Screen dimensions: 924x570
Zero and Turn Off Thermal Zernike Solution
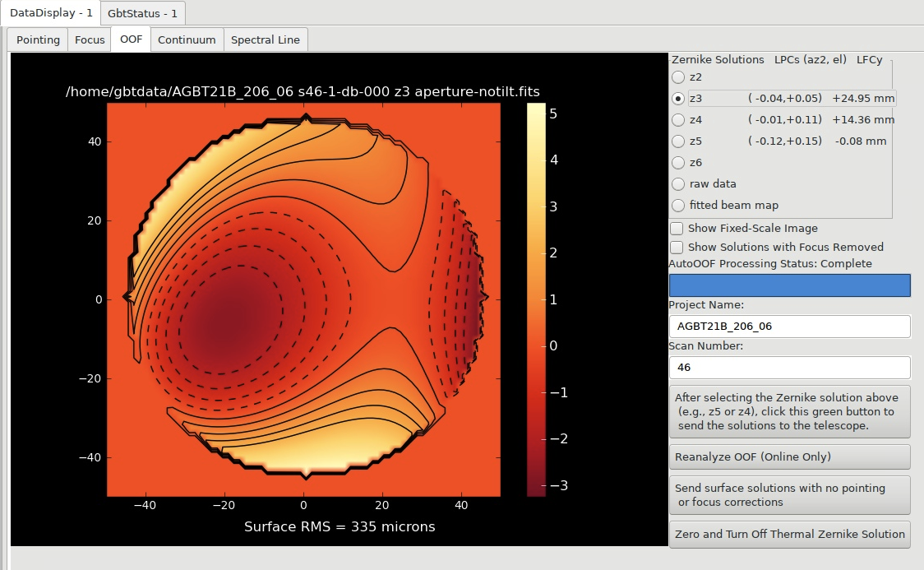(x=790, y=534)
